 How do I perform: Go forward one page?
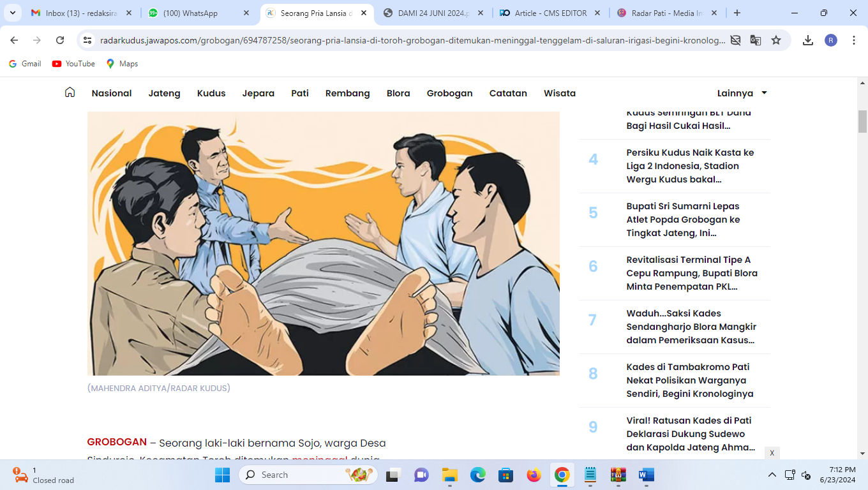click(x=37, y=40)
